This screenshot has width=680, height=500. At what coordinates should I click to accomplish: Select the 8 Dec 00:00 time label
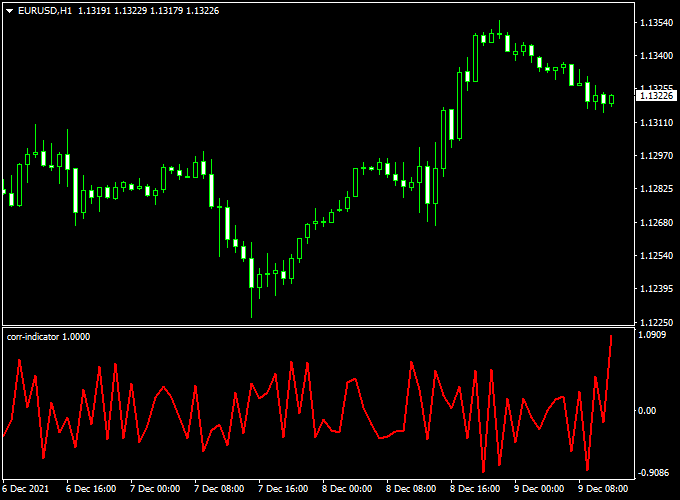(347, 489)
